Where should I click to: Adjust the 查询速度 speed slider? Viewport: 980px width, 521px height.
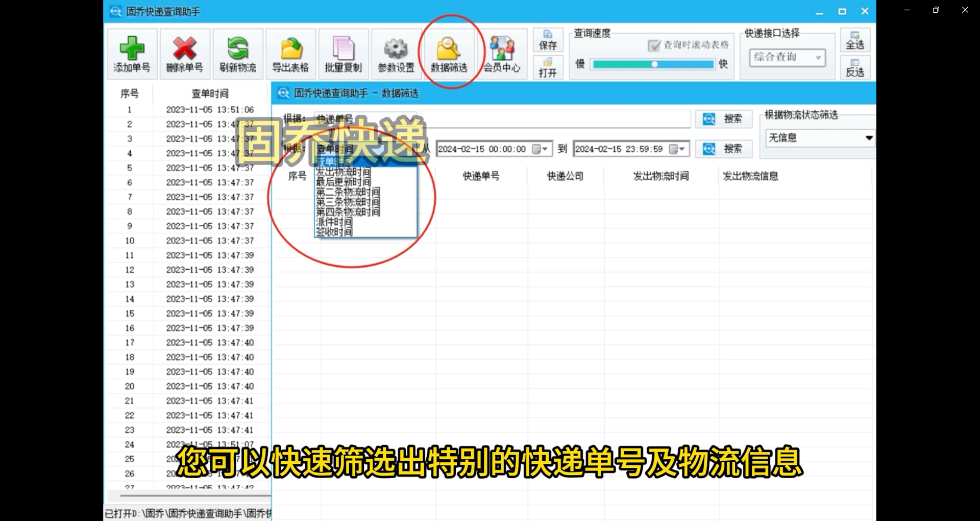[x=654, y=64]
